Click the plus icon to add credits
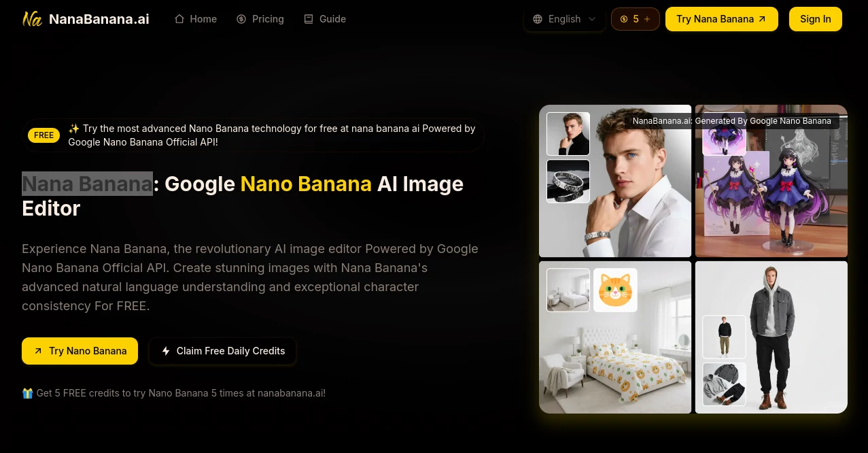Image resolution: width=868 pixels, height=453 pixels. click(646, 19)
